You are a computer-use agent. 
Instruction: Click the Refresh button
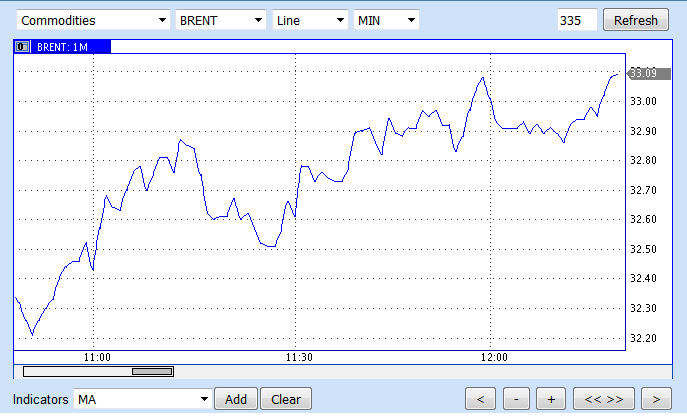point(635,20)
